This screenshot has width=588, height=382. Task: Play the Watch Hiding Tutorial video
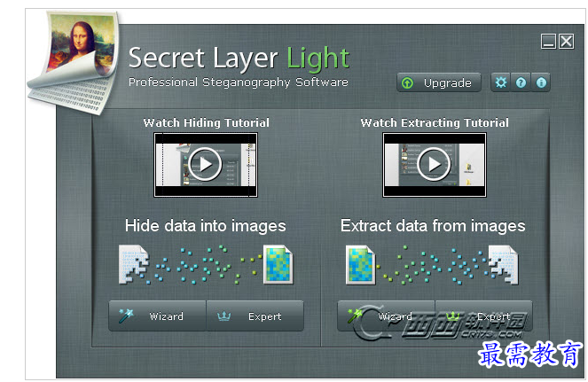point(206,164)
